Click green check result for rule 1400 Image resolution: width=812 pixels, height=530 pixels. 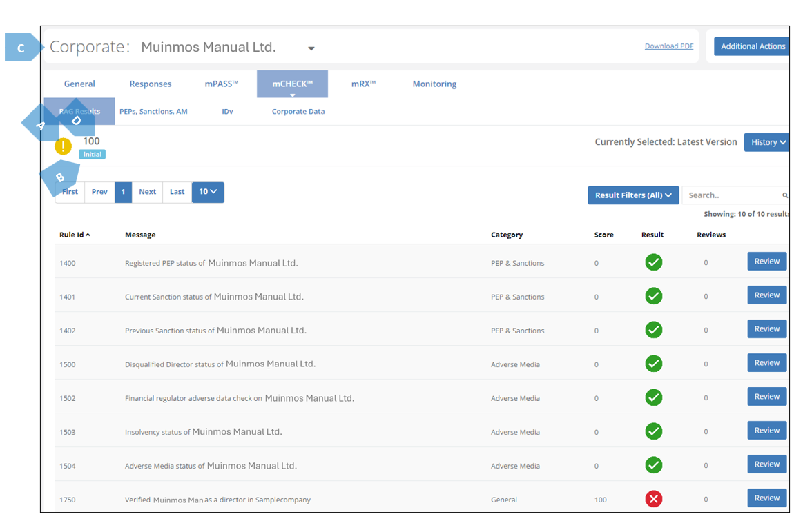click(653, 262)
